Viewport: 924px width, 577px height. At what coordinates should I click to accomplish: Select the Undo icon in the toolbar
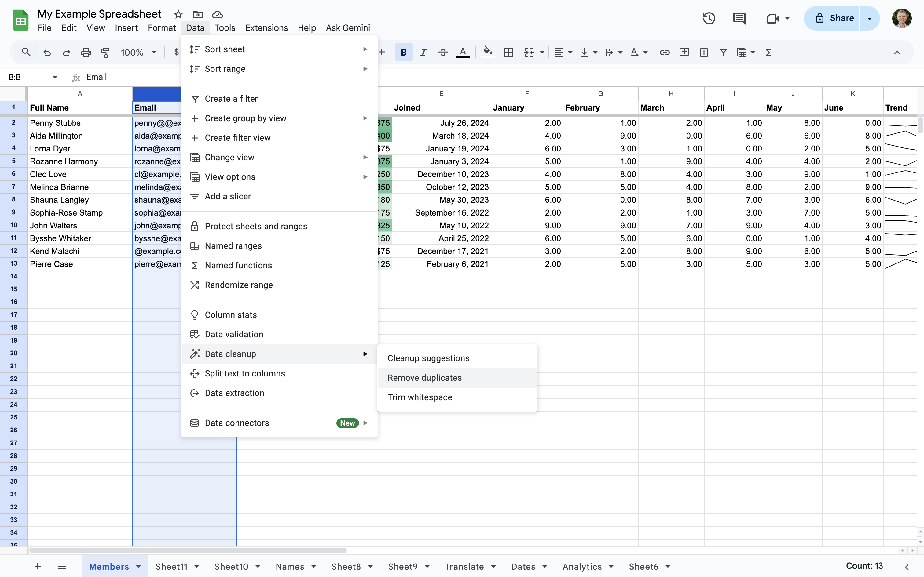pyautogui.click(x=47, y=52)
